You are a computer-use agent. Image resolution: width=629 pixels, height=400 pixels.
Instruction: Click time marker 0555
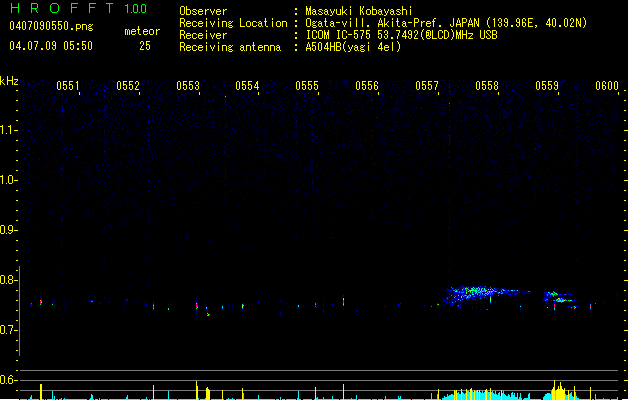pos(307,86)
